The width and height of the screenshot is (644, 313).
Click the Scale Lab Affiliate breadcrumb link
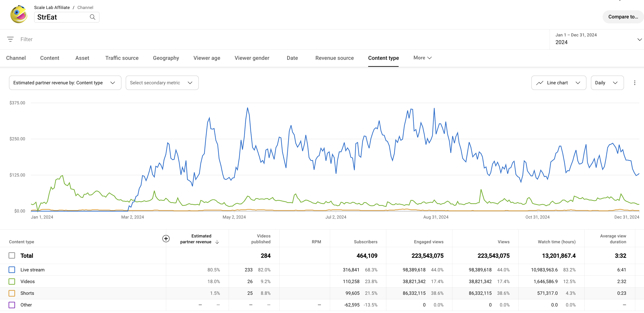tap(52, 7)
